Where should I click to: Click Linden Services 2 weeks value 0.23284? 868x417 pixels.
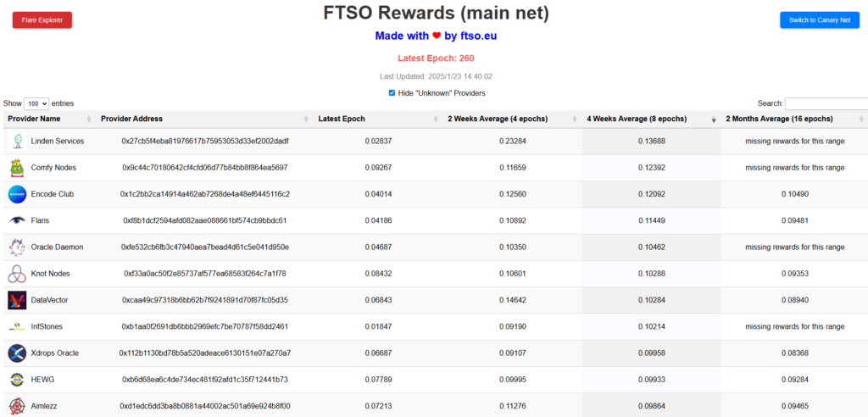coord(513,142)
